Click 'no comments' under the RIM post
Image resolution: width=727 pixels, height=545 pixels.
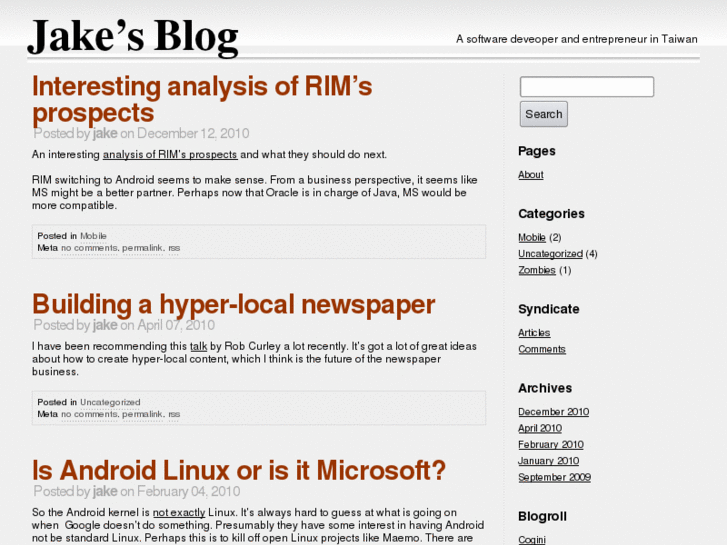(x=89, y=248)
